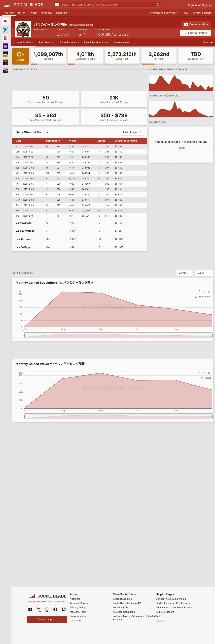Open the footer Twitch icon
The height and width of the screenshot is (644, 215).
pyautogui.click(x=64, y=610)
